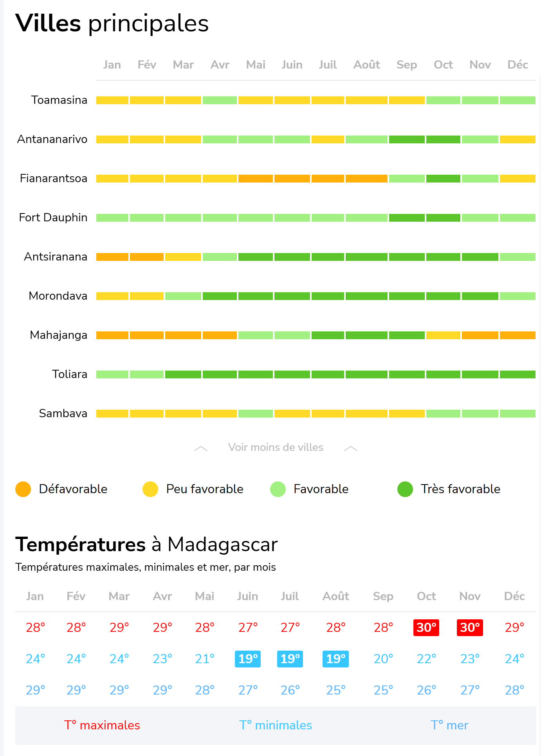Select the T° mer tab
This screenshot has height=756, width=541.
pos(449,725)
